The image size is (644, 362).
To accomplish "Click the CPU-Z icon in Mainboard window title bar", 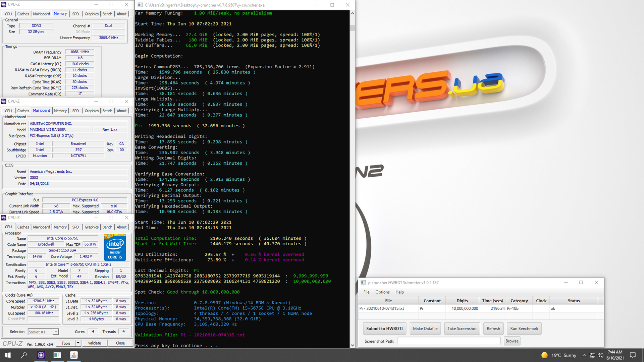I will click(4, 101).
